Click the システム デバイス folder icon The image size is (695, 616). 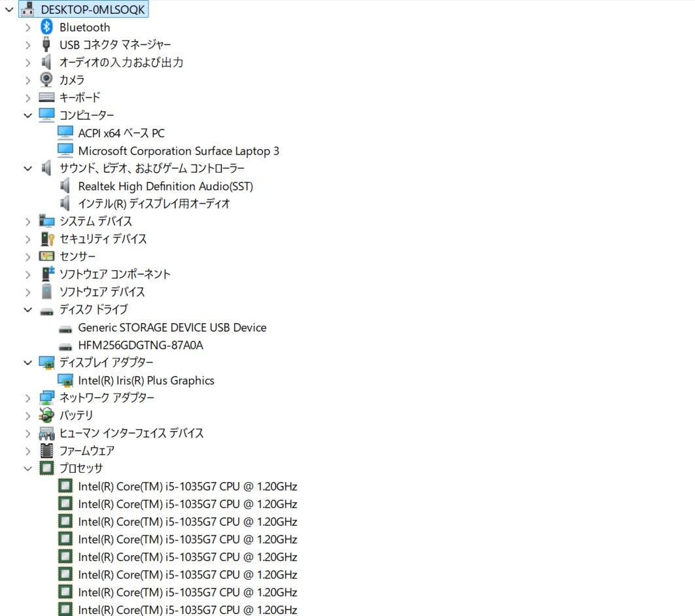point(46,220)
